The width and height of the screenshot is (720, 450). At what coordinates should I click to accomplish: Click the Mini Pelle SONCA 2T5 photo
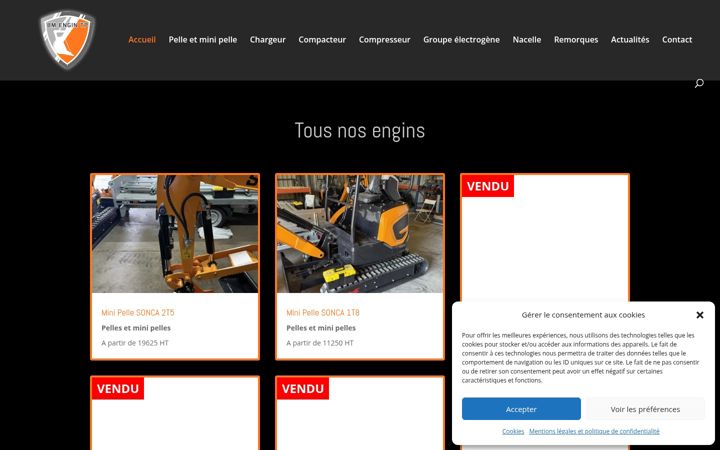click(x=175, y=234)
